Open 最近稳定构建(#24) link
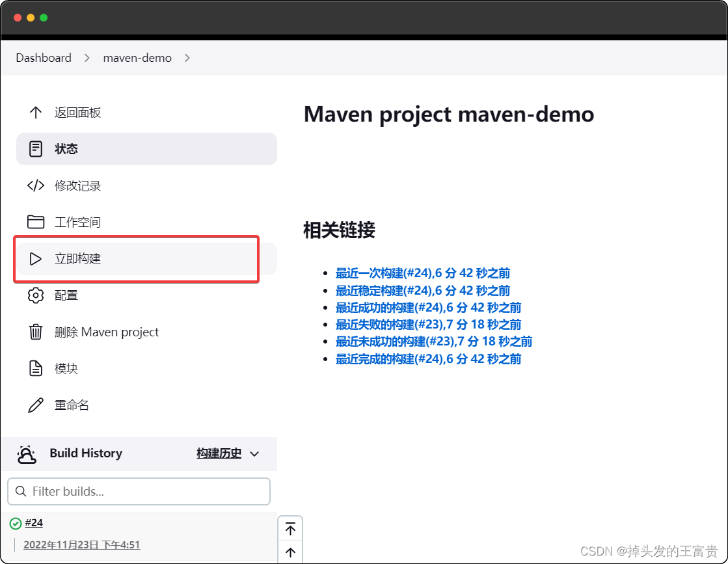 (x=422, y=291)
